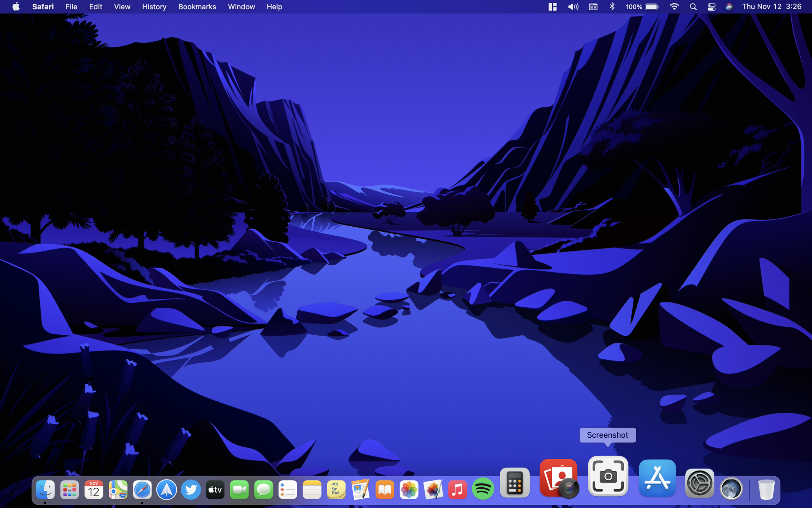Launch the Calculator app
This screenshot has width=812, height=508.
click(514, 483)
